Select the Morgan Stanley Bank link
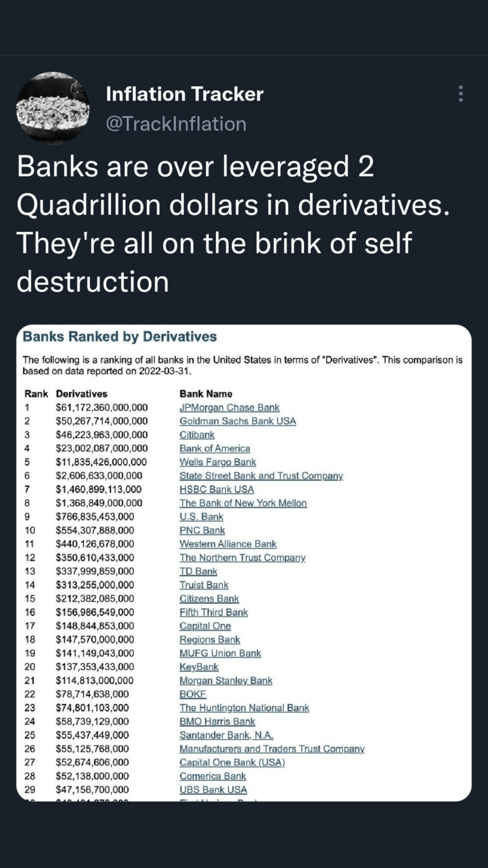This screenshot has height=868, width=488. pyautogui.click(x=226, y=680)
